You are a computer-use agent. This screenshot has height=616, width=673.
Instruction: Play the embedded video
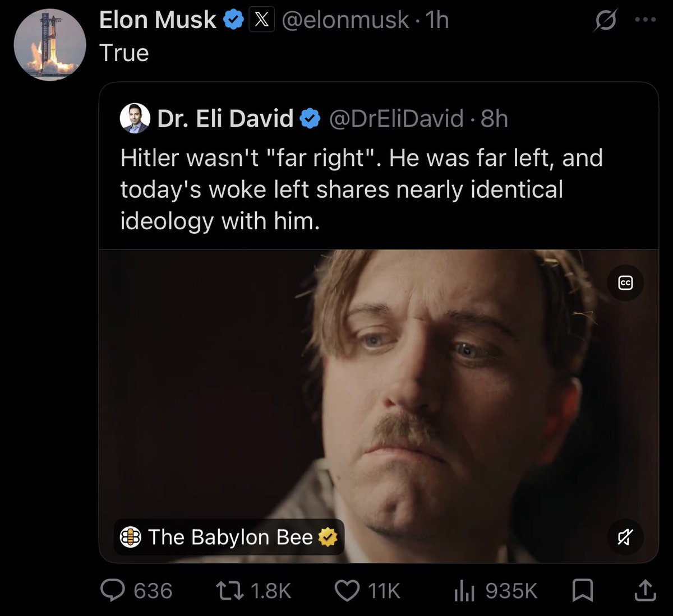379,406
